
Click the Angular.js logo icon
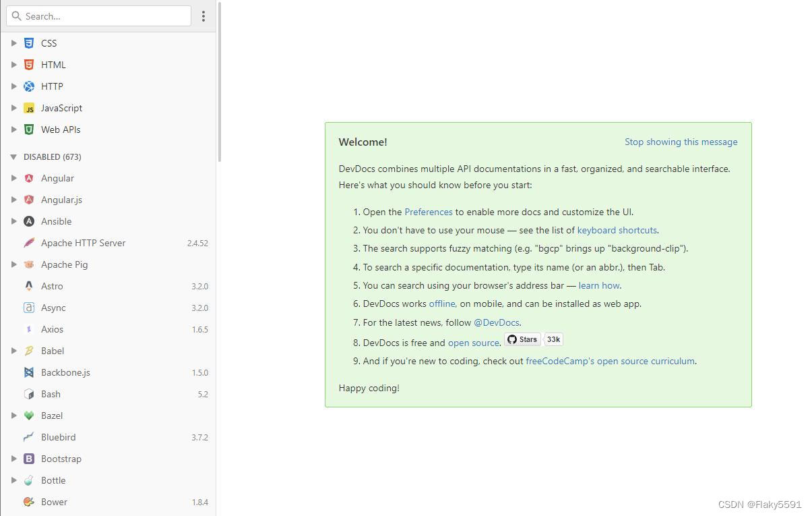29,200
